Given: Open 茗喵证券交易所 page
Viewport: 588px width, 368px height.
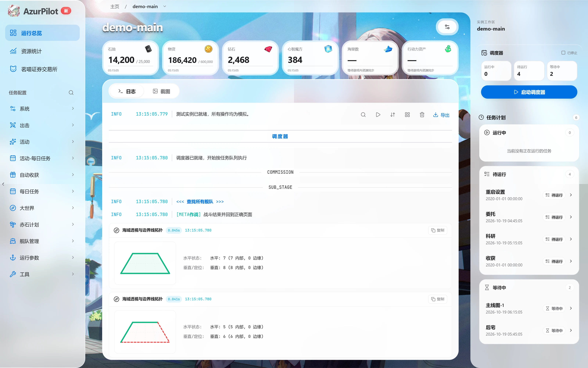Looking at the screenshot, I should 42,69.
